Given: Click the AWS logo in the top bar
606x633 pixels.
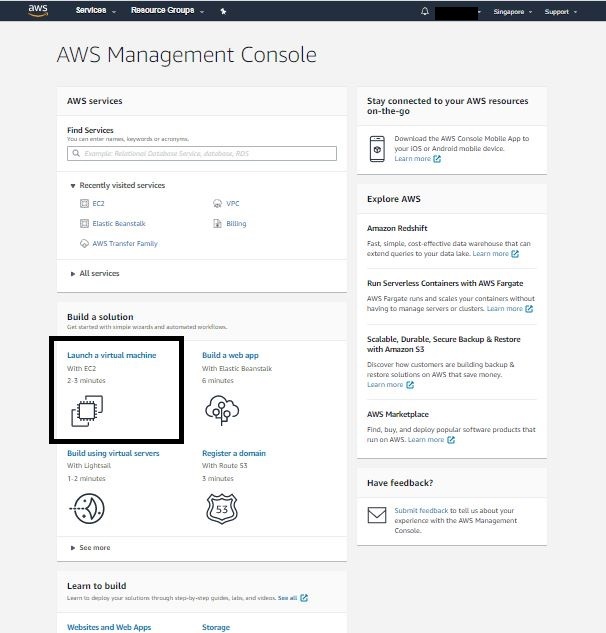Looking at the screenshot, I should point(38,10).
